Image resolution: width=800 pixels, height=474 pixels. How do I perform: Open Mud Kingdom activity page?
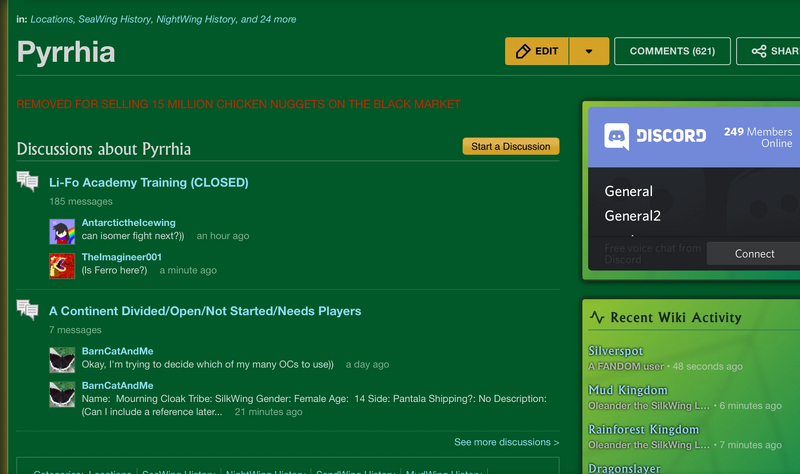tap(627, 390)
